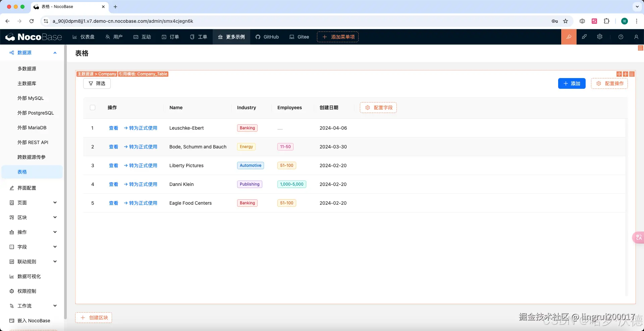
Task: Click 转为正式使用 for Eagle Food Centers
Action: click(x=141, y=203)
